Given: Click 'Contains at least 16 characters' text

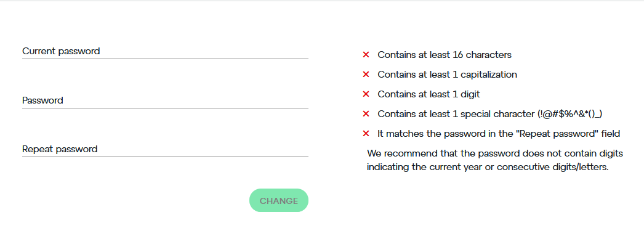Looking at the screenshot, I should [x=445, y=55].
